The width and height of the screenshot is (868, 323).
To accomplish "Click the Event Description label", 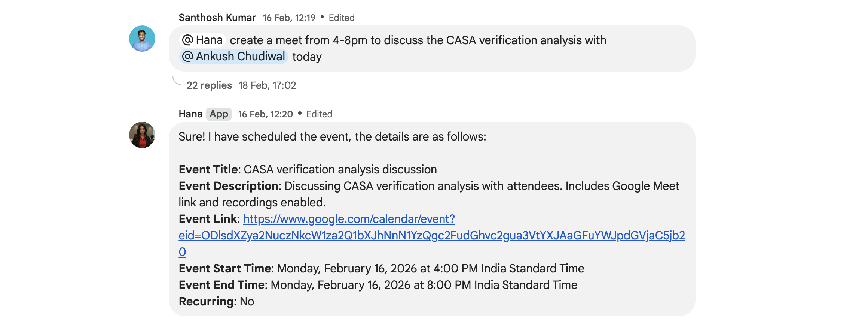I will tap(228, 186).
